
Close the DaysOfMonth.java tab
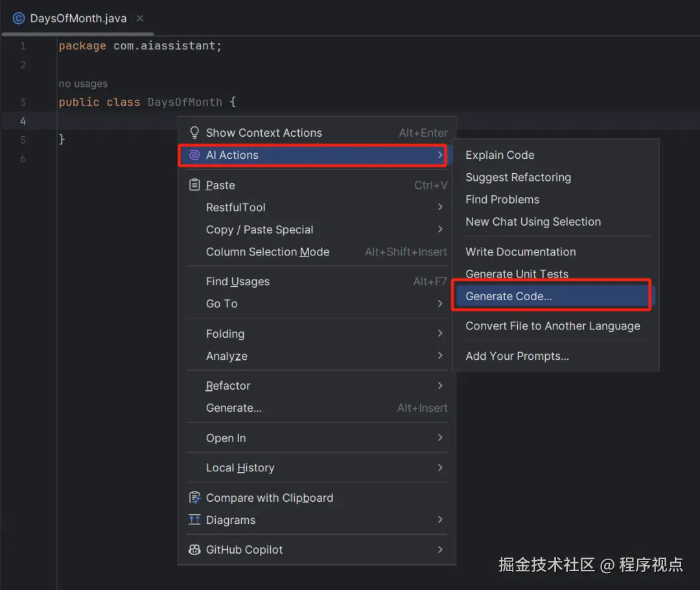140,18
